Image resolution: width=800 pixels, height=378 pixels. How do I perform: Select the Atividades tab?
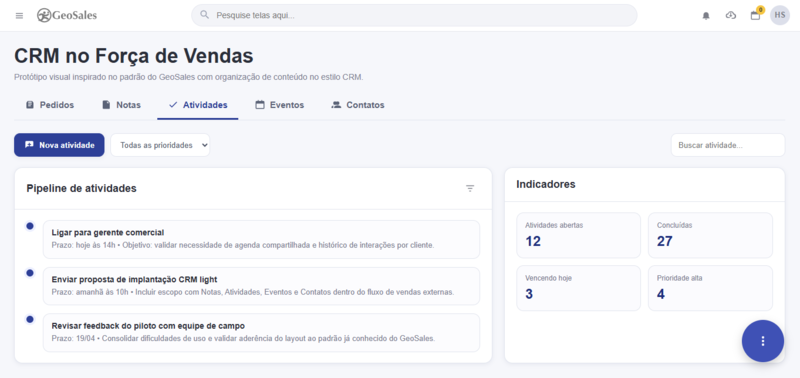(x=197, y=105)
